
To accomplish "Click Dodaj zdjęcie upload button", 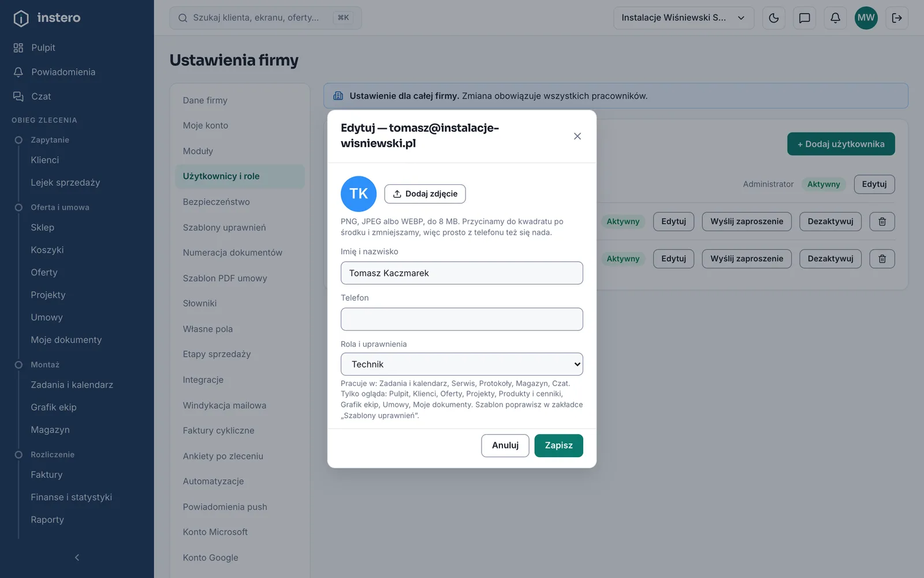I will 425,194.
